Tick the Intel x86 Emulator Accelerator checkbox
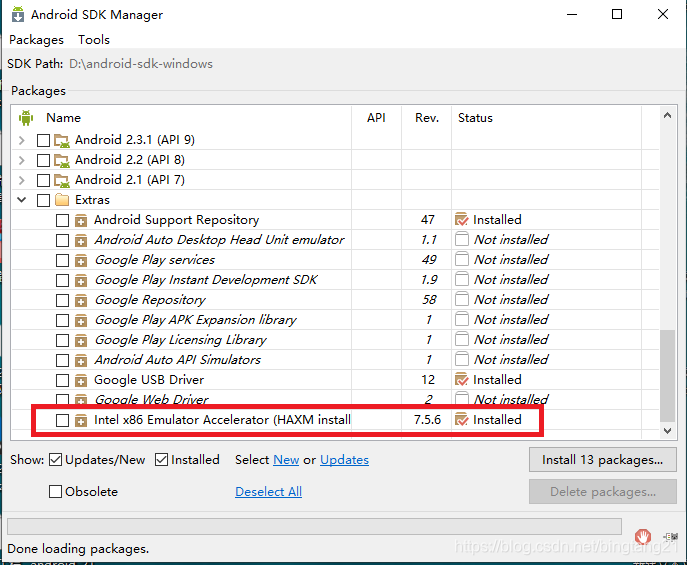 (x=62, y=420)
